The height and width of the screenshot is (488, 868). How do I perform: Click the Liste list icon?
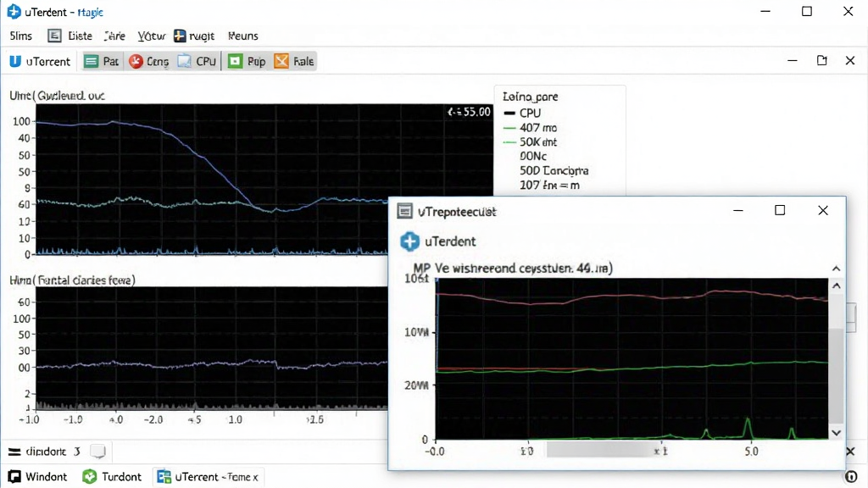(x=54, y=36)
